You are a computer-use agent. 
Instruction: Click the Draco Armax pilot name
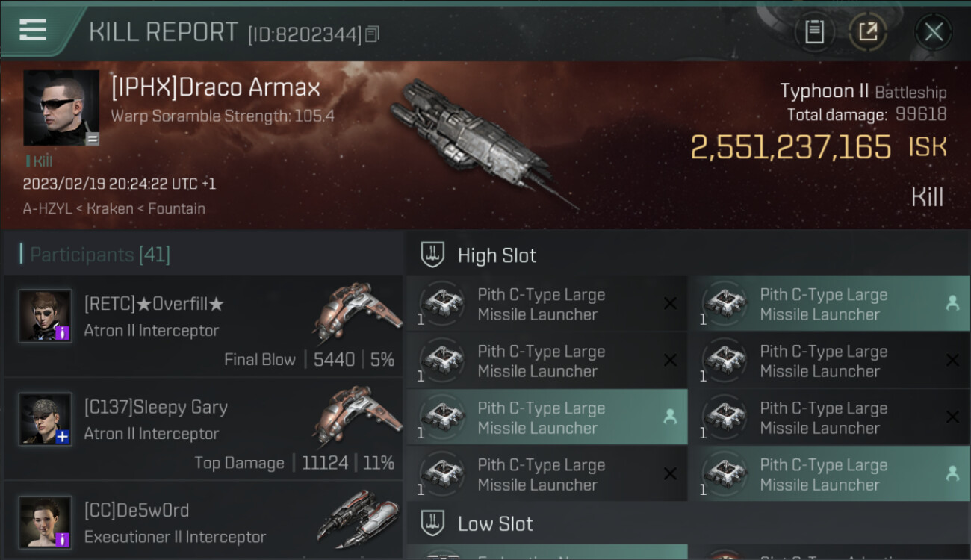click(216, 88)
